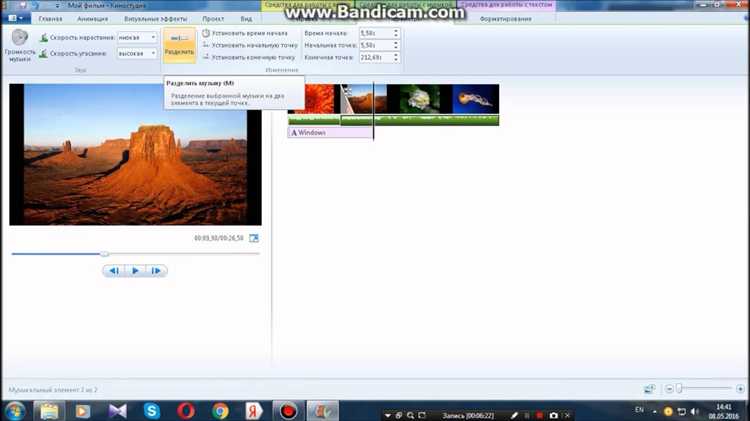Open the Opera browser taskbar icon

click(x=186, y=411)
